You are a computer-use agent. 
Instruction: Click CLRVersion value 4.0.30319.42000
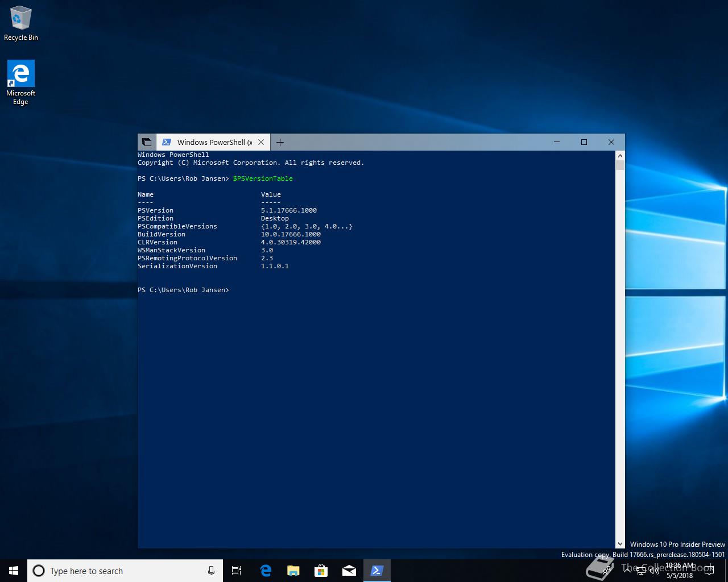291,242
